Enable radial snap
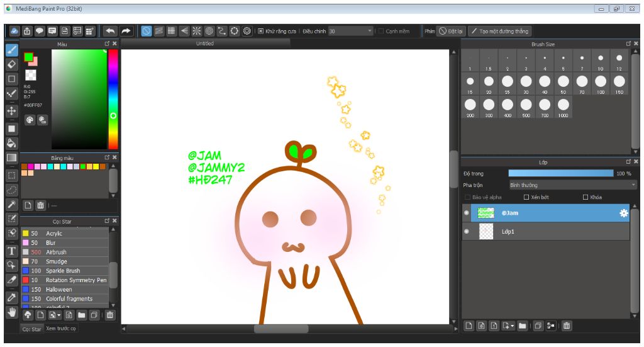The height and width of the screenshot is (347, 644). pyautogui.click(x=197, y=31)
